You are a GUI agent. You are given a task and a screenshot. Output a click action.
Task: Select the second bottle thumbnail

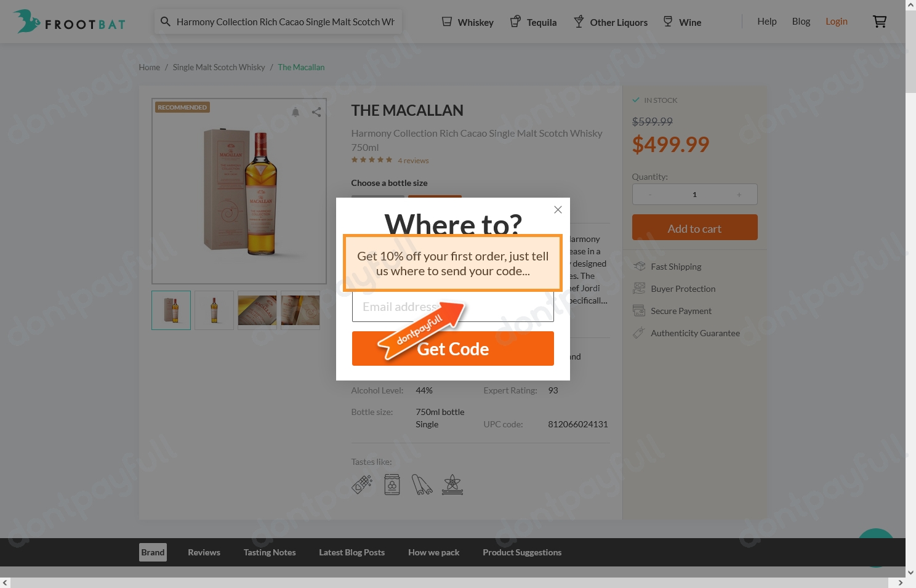[214, 310]
